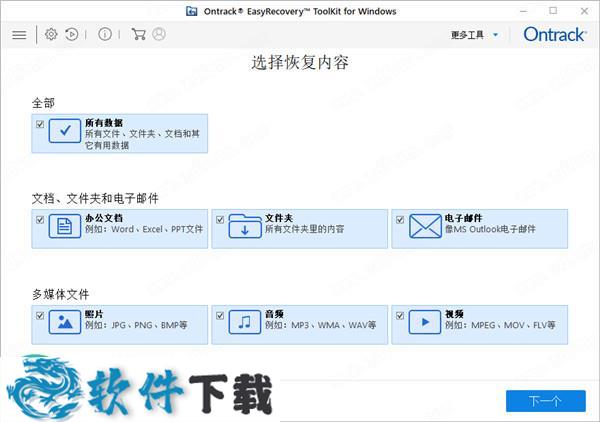This screenshot has height=422, width=600.
Task: Open the hamburger menu
Action: coord(19,35)
